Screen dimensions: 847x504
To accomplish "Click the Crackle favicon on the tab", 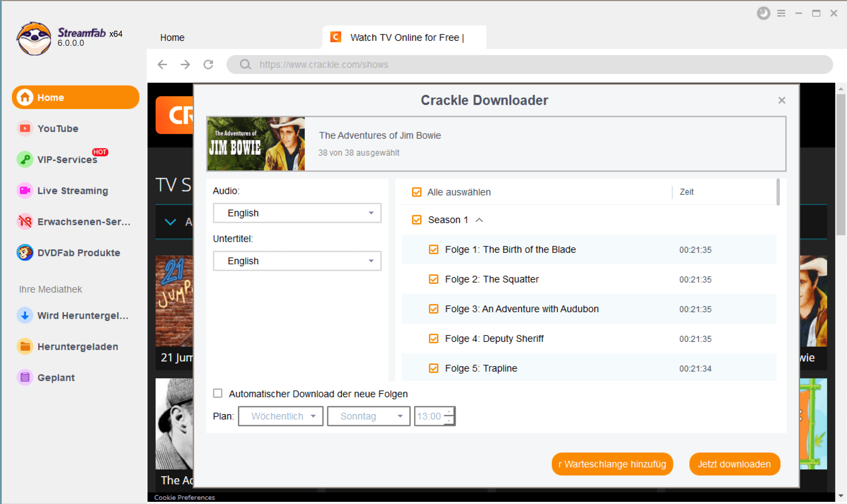I will click(x=336, y=37).
